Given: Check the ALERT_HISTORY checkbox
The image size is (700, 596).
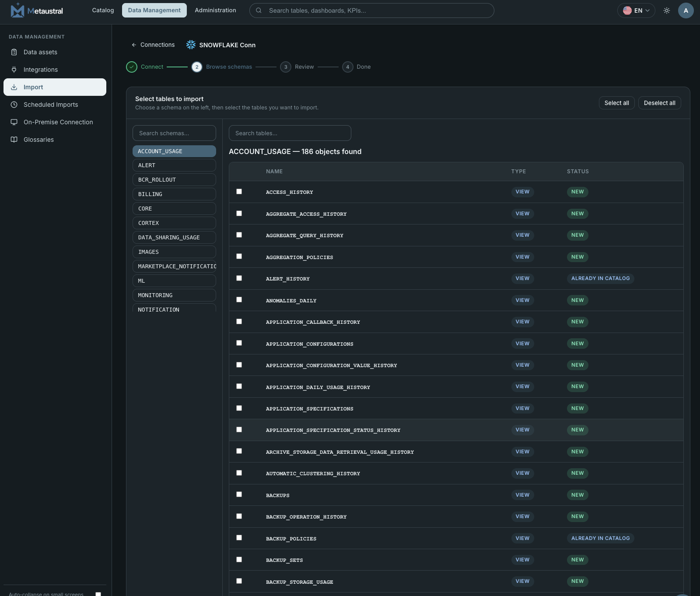Looking at the screenshot, I should click(239, 278).
